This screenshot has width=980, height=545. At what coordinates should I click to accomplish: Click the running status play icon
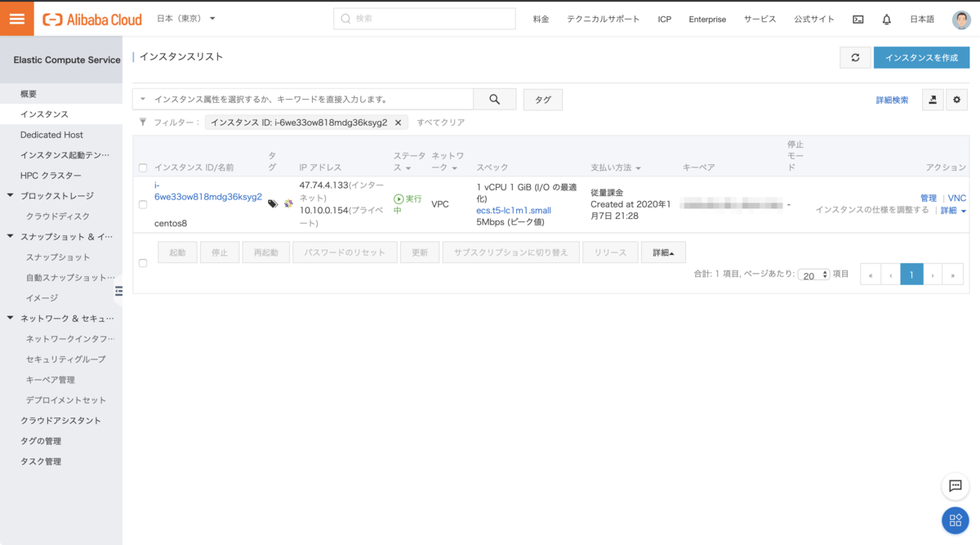point(399,199)
